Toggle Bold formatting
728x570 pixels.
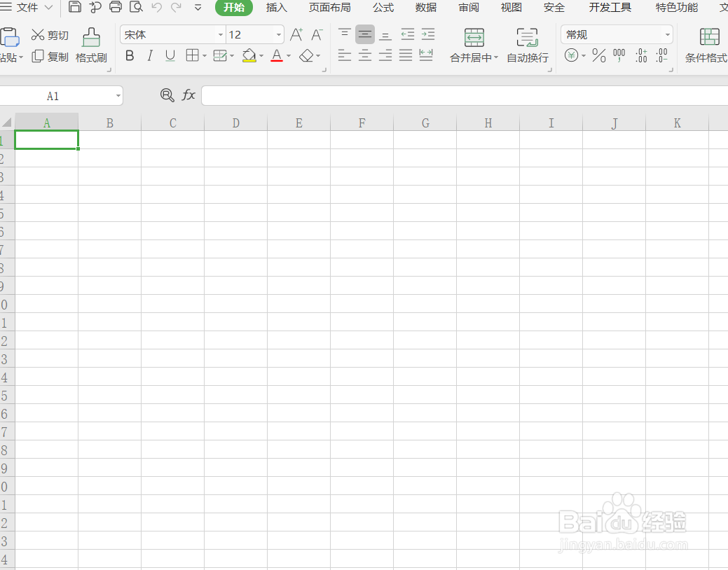(x=130, y=56)
